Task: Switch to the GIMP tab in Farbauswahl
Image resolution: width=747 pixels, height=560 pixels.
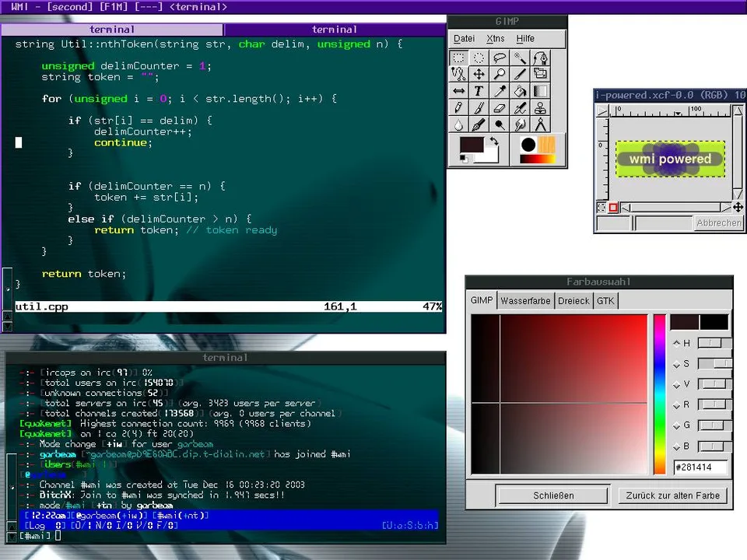Action: point(482,300)
